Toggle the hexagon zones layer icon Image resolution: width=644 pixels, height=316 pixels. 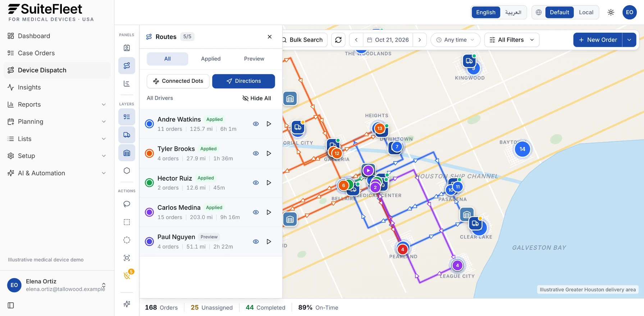coord(127,171)
